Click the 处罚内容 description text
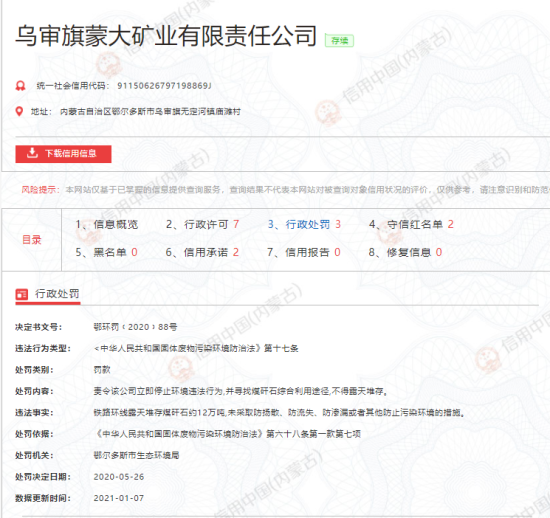Screen dimensions: 550x518 click(x=241, y=391)
